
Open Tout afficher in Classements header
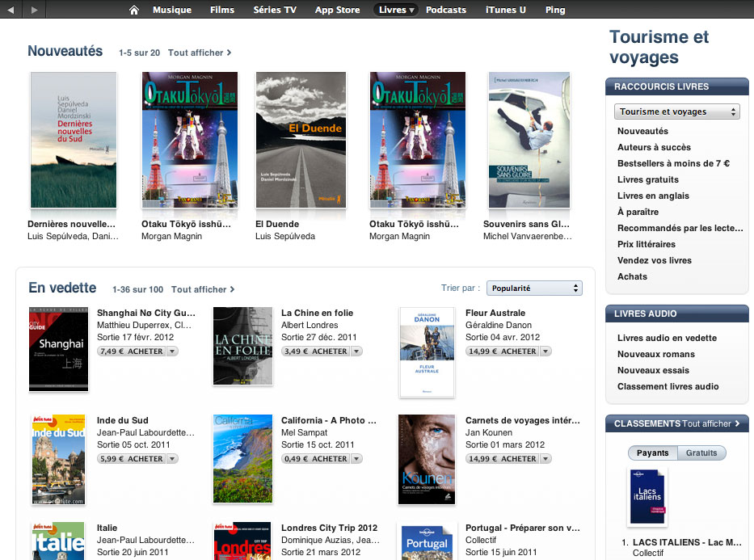(x=711, y=423)
